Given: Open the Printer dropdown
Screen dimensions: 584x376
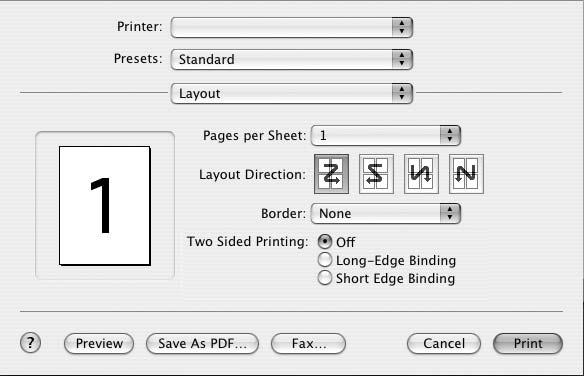Looking at the screenshot, I should click(x=292, y=27).
